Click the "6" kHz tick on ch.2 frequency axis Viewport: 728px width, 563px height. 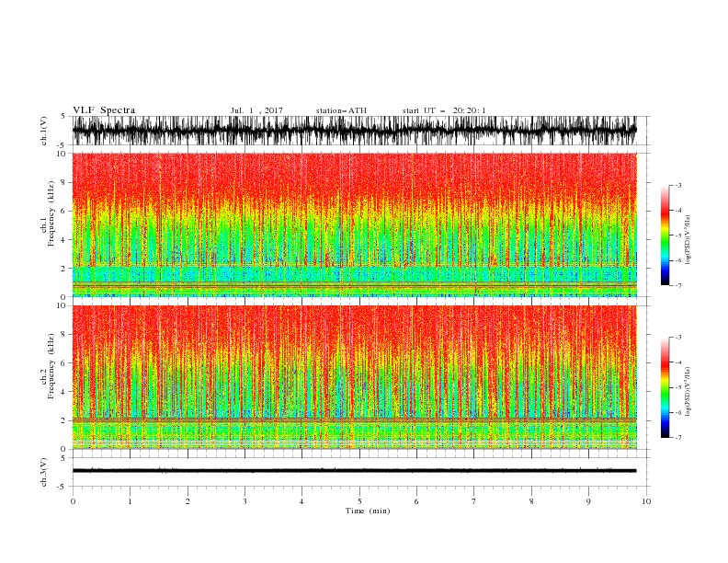[64, 362]
